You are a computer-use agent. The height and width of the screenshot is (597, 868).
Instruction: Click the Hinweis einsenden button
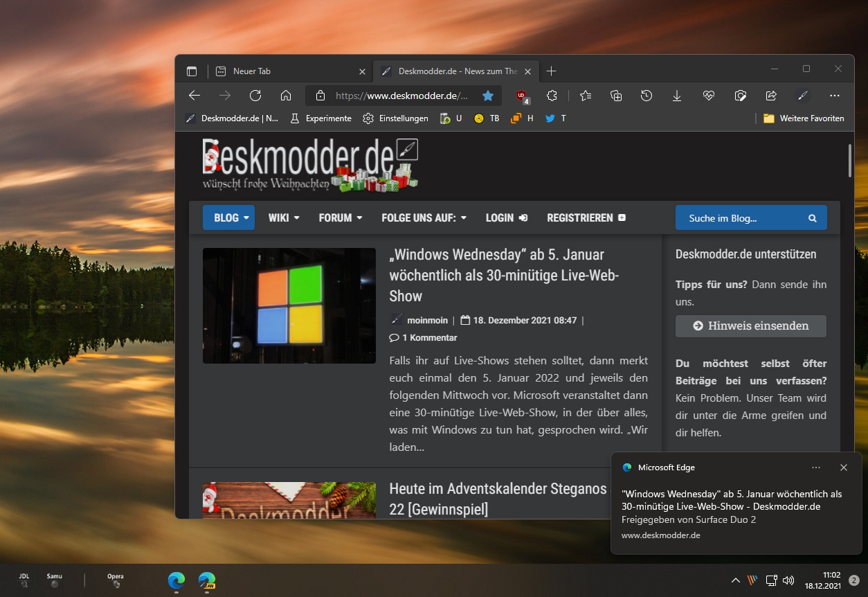click(751, 326)
